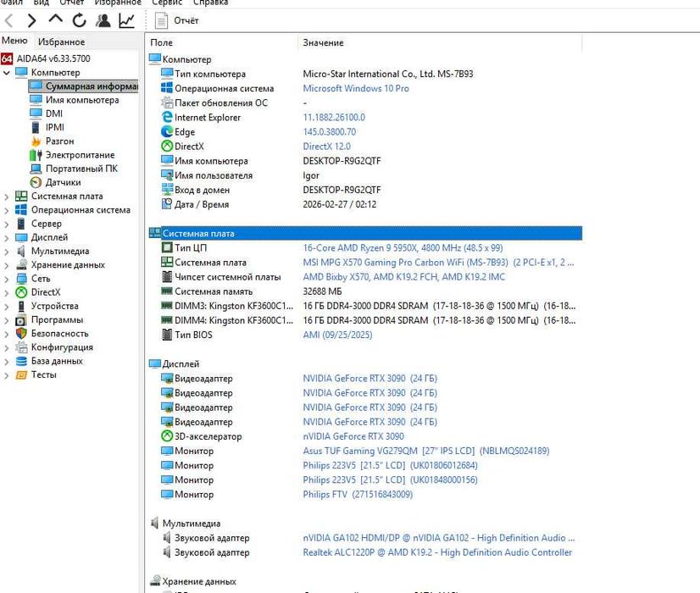Open the nVIDIA GA102 HDMI/DP audio link
Image resolution: width=700 pixels, height=593 pixels.
click(x=438, y=538)
